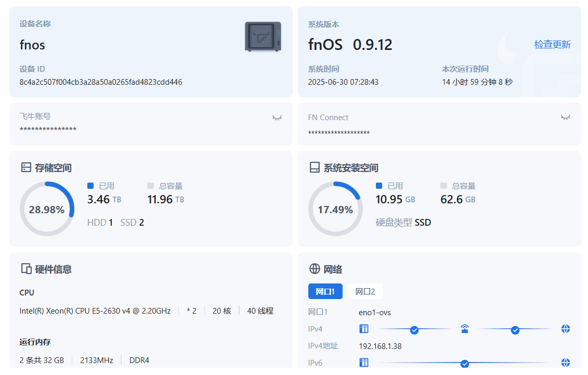Reveal the hidden 飞牛账号 with eye icon

277,118
